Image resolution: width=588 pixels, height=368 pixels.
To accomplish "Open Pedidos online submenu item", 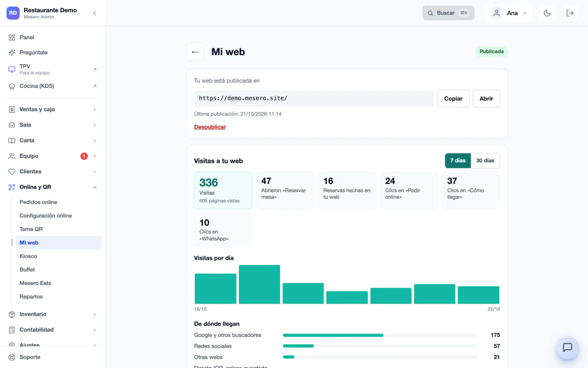I will coord(58,202).
